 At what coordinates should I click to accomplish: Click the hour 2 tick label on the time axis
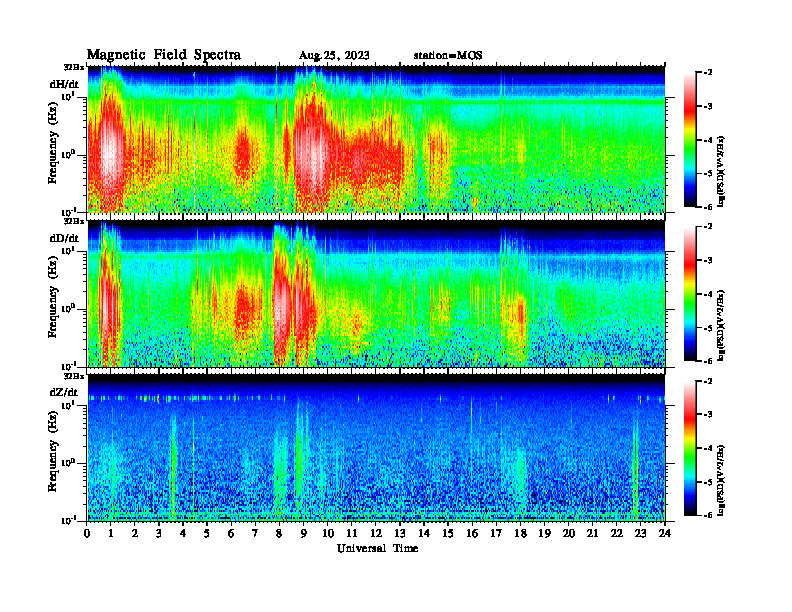coord(134,533)
